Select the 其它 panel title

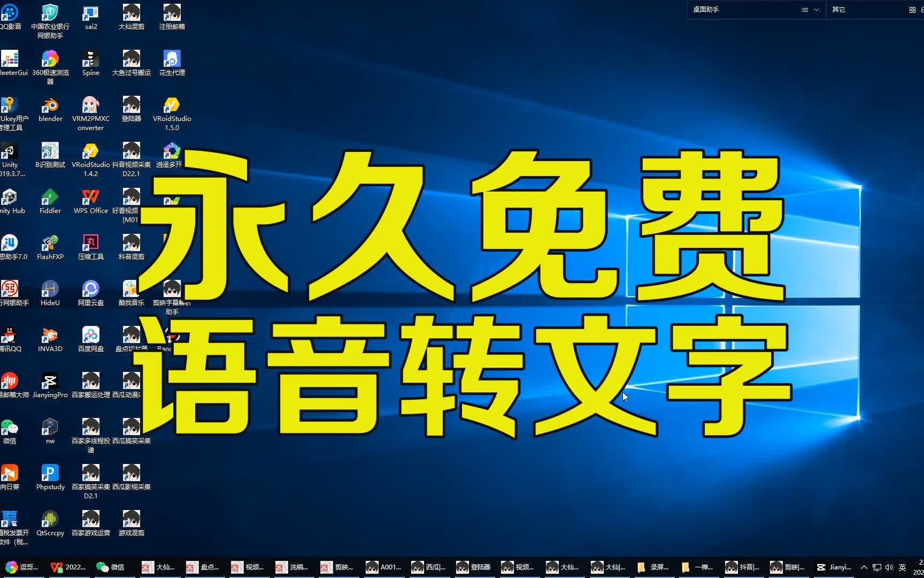click(x=838, y=10)
